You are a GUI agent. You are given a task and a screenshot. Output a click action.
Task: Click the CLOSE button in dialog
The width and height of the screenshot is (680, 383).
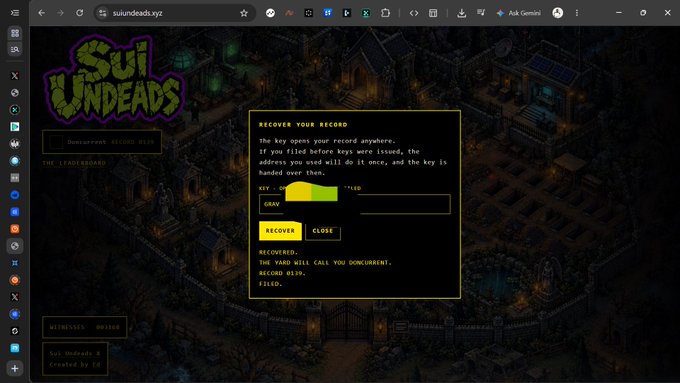tap(323, 231)
